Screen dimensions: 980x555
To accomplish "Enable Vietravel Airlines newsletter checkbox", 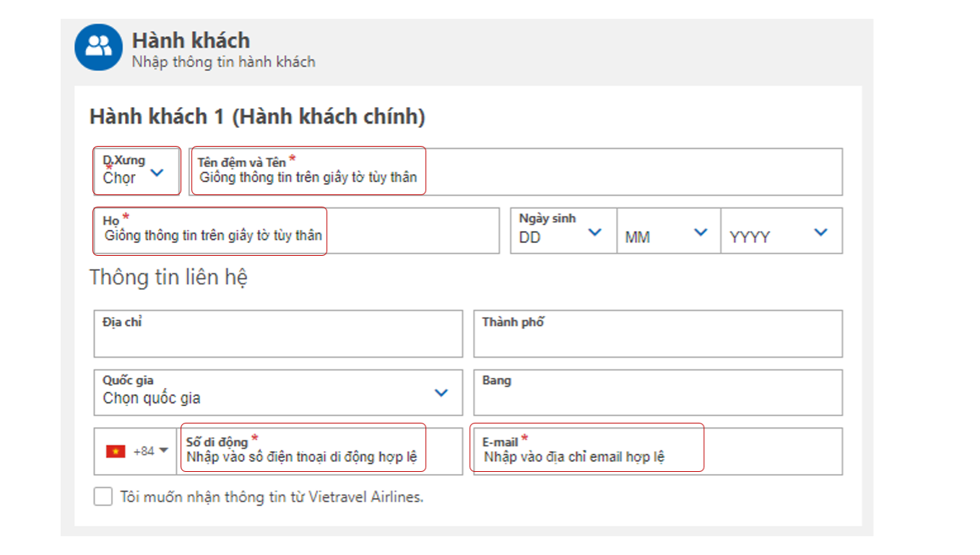I will [x=103, y=497].
